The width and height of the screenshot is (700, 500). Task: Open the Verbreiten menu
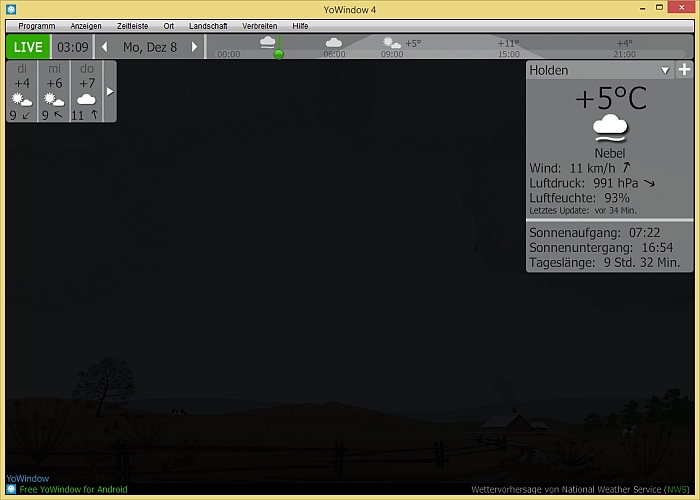(259, 26)
